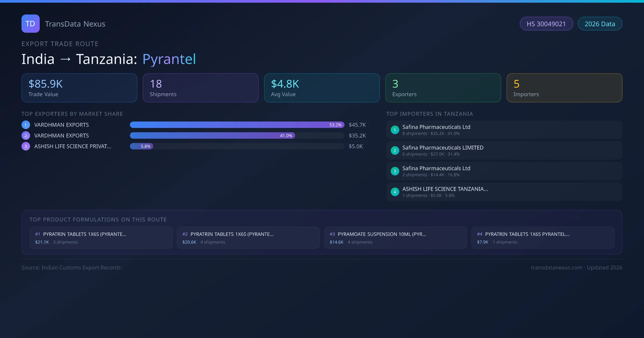Click the 53.2% market share bar

pyautogui.click(x=237, y=125)
